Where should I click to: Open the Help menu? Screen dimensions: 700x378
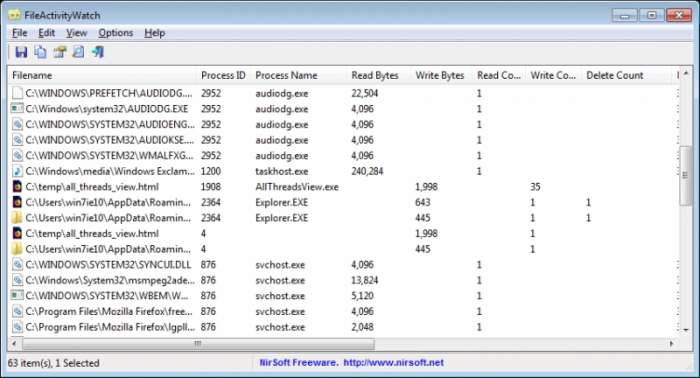pos(154,33)
